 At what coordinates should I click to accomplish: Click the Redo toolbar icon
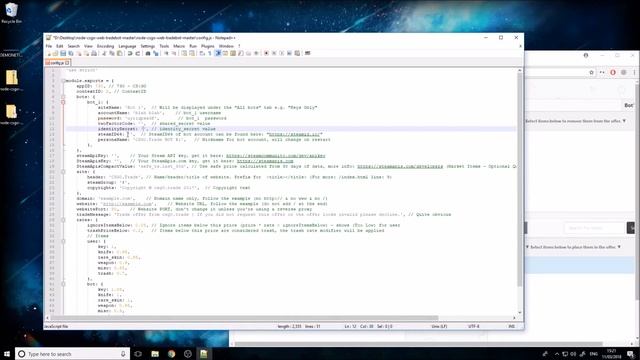(x=138, y=53)
